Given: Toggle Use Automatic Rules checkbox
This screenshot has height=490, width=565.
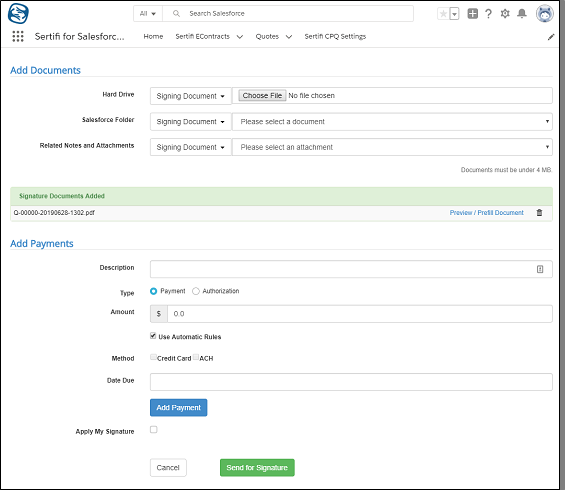Looking at the screenshot, I should point(153,336).
